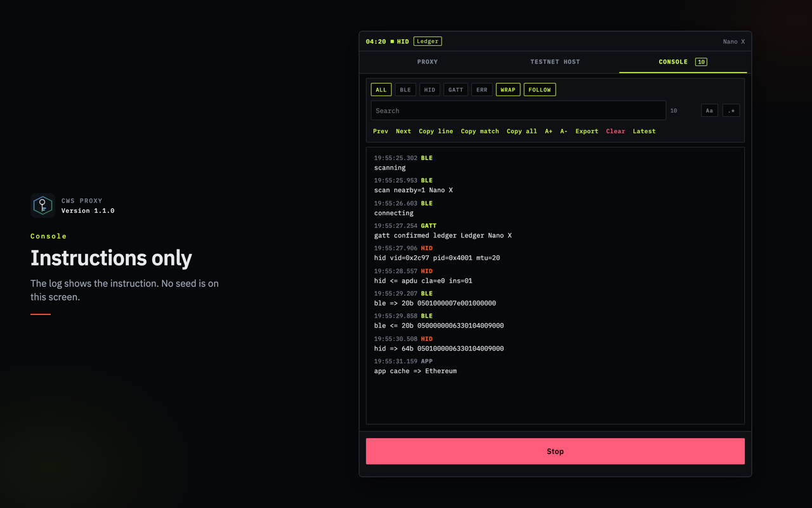This screenshot has width=812, height=508.
Task: Go to Prev search match
Action: coord(381,131)
